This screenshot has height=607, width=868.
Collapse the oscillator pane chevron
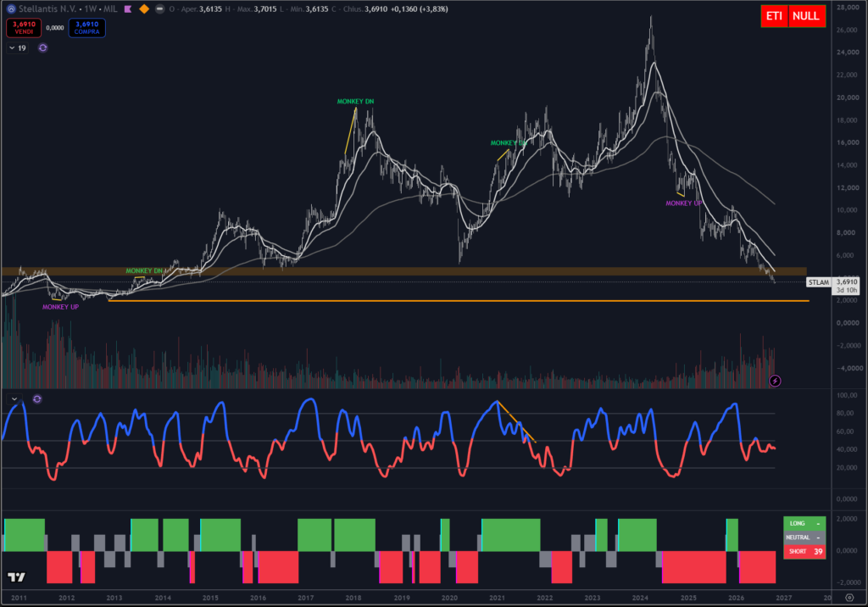(14, 399)
